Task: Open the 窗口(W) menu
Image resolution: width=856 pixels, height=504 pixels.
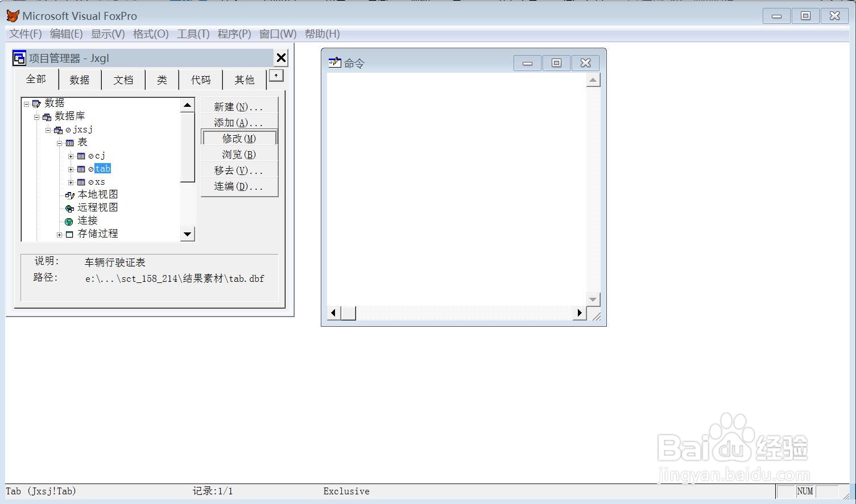Action: (x=278, y=34)
